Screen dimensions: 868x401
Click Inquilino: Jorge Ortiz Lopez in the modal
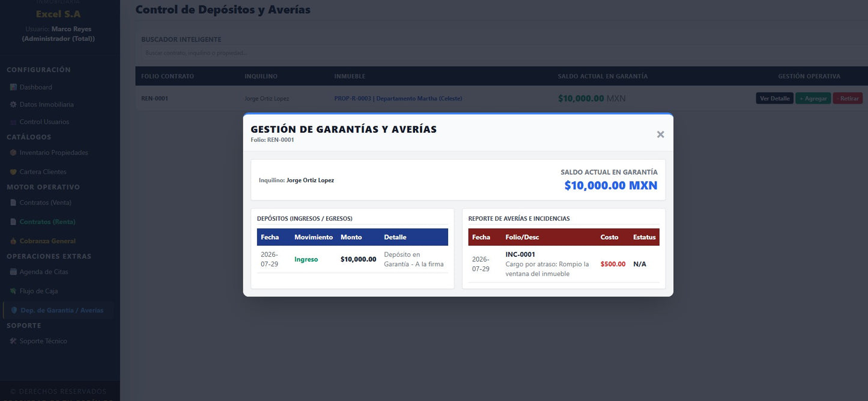(x=296, y=180)
